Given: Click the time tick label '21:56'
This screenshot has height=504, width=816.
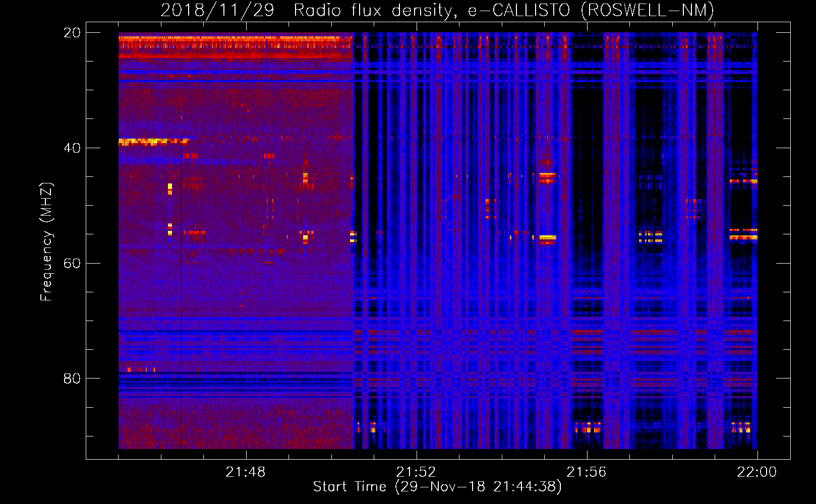Looking at the screenshot, I should (x=587, y=472).
